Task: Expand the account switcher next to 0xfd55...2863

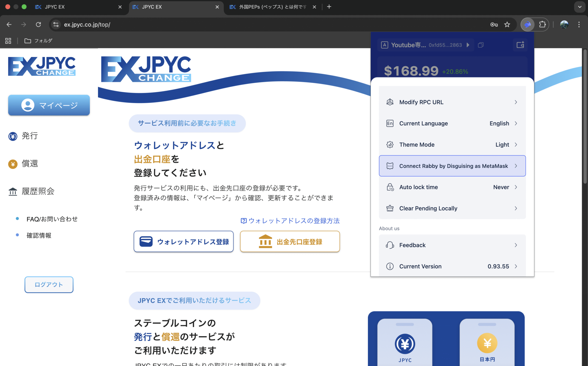Action: [467, 45]
